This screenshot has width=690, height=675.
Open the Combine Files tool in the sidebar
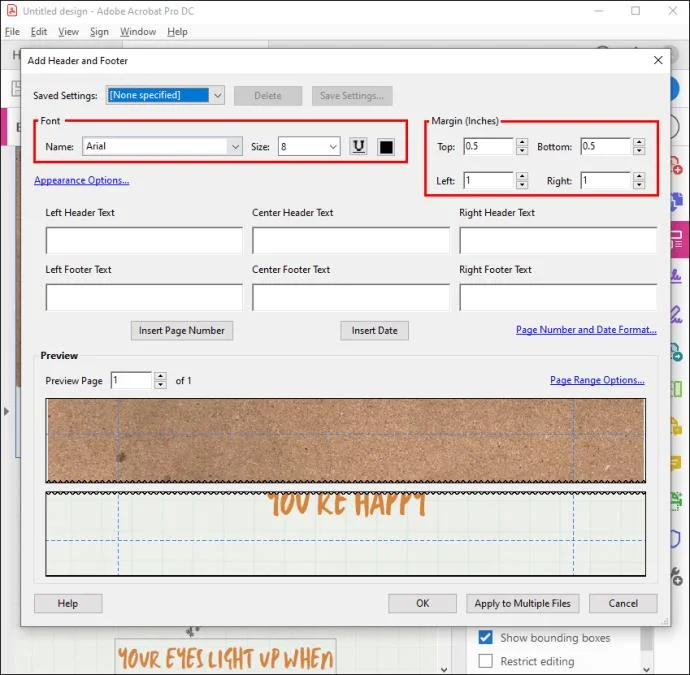pos(676,202)
